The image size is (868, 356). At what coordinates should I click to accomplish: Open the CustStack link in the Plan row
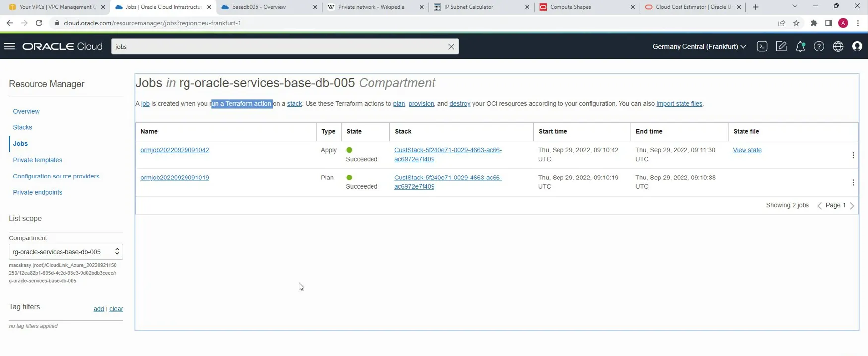point(448,182)
